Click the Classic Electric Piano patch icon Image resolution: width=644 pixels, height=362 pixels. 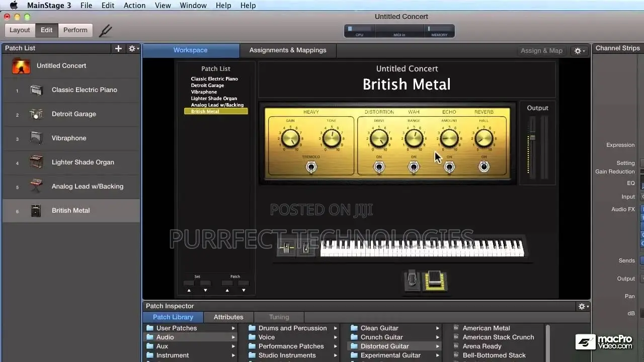click(x=36, y=90)
